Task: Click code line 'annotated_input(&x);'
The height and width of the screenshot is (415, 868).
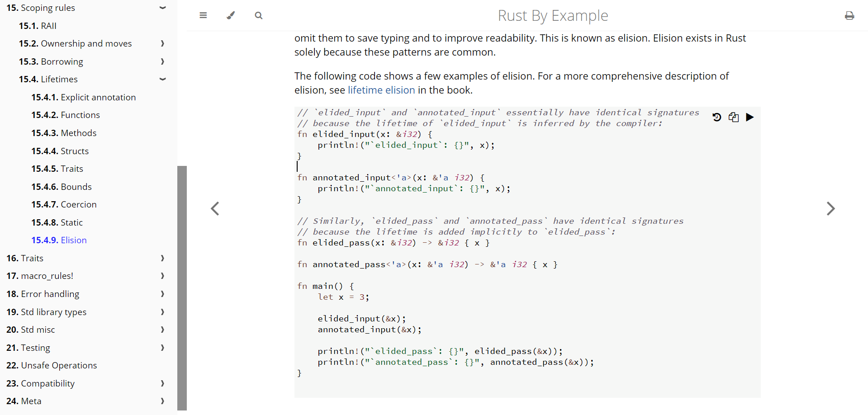Action: tap(370, 330)
